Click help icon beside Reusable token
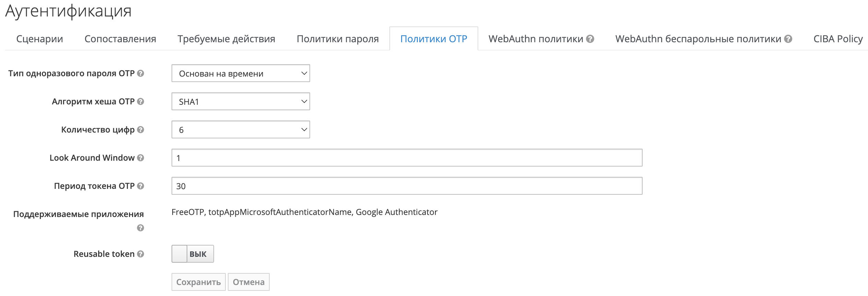Screen dimensions: 868x296 (140, 254)
